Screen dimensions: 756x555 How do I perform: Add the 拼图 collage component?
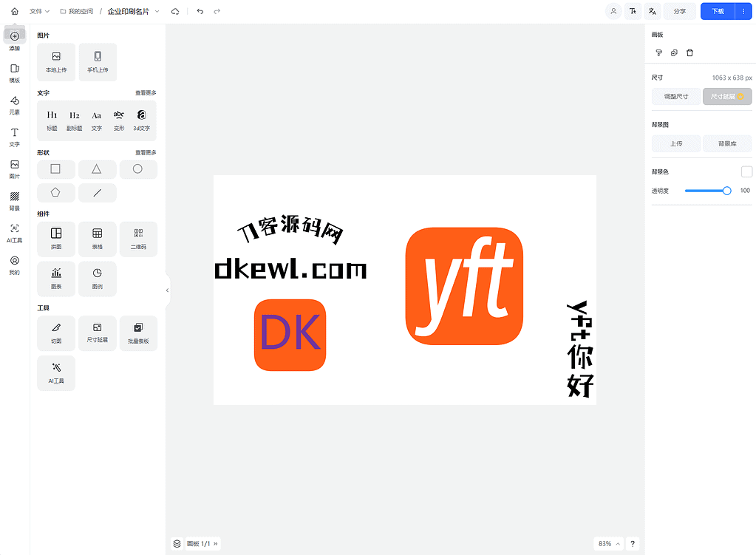56,239
